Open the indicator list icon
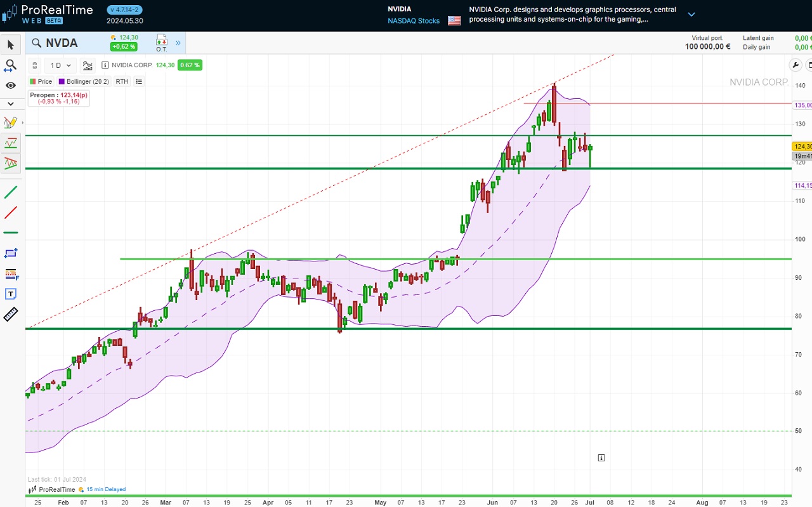Screen dimensions: 812x507 click(x=139, y=81)
